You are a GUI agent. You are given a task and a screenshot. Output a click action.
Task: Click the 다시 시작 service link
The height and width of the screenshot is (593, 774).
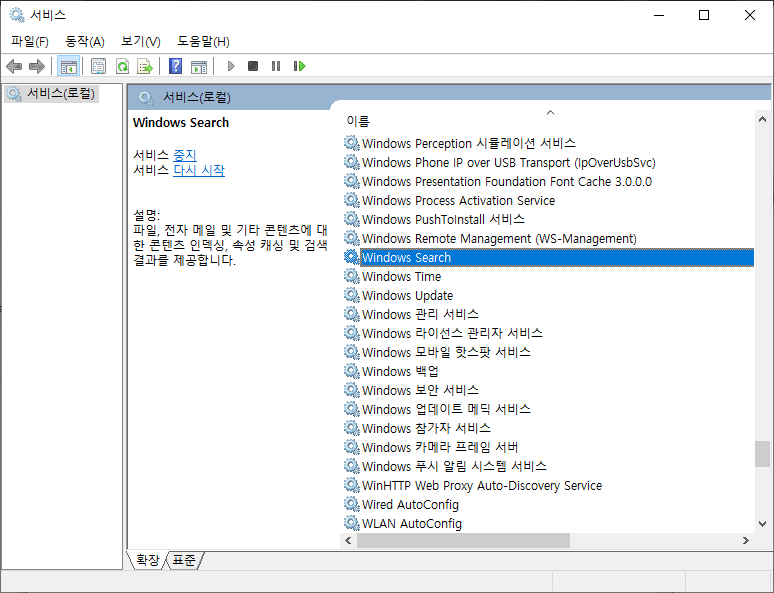(199, 170)
